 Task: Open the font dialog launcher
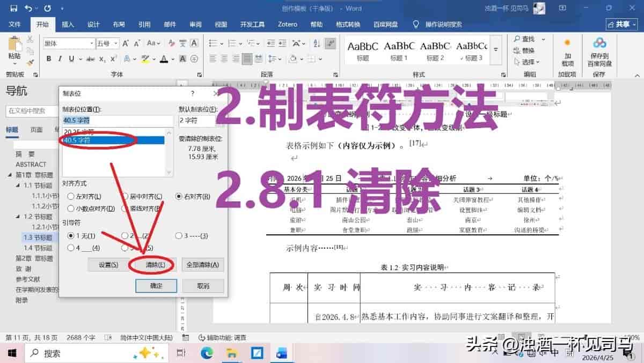(x=199, y=75)
